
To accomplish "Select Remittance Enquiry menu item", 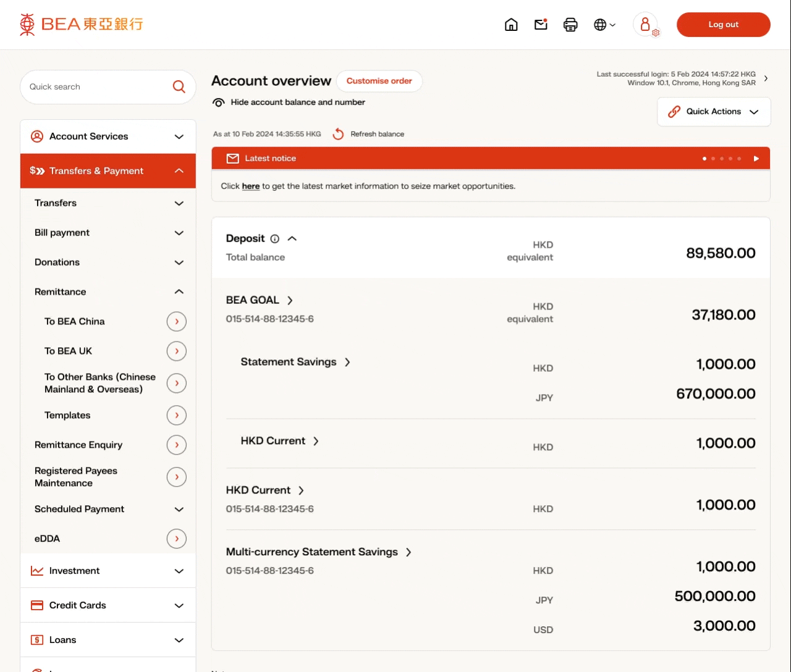I will click(78, 445).
